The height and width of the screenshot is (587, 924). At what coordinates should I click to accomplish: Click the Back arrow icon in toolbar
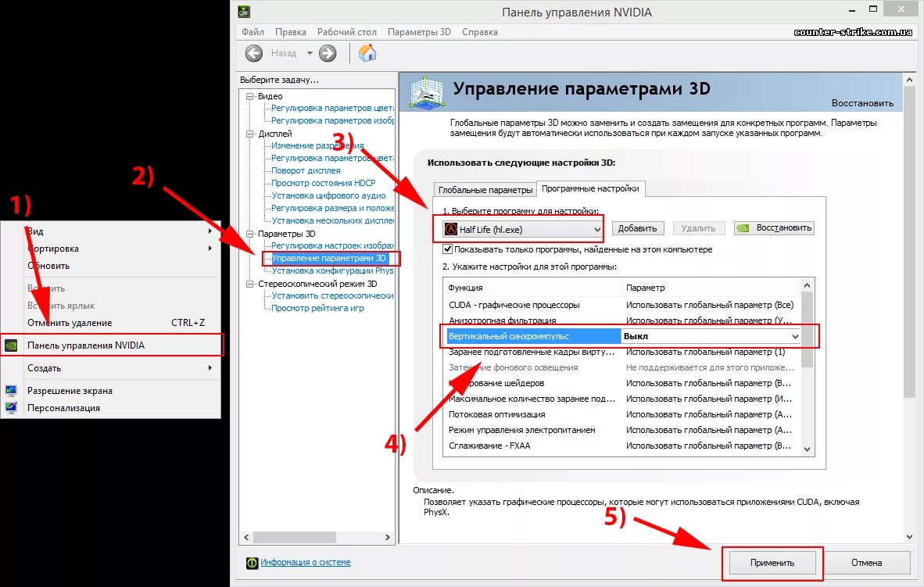[x=254, y=54]
